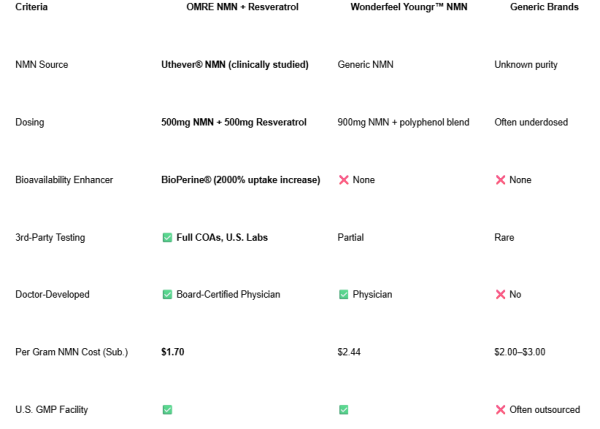The image size is (600, 429).
Task: Click the $2.00–$3.00 price range
Action: (520, 352)
